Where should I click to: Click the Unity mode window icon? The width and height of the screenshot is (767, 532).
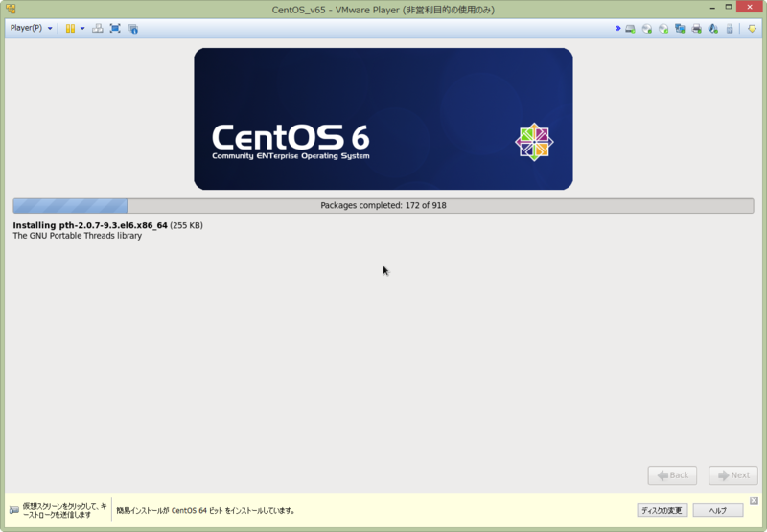133,29
